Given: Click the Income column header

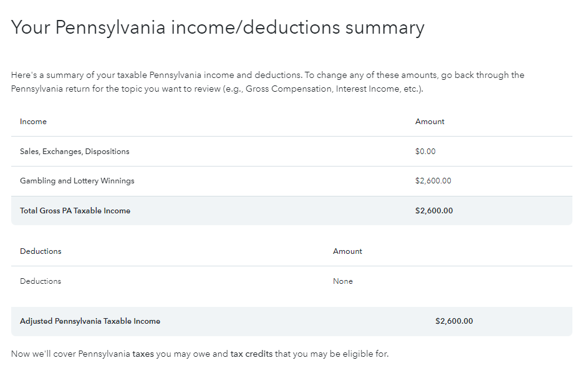Looking at the screenshot, I should click(x=34, y=122).
